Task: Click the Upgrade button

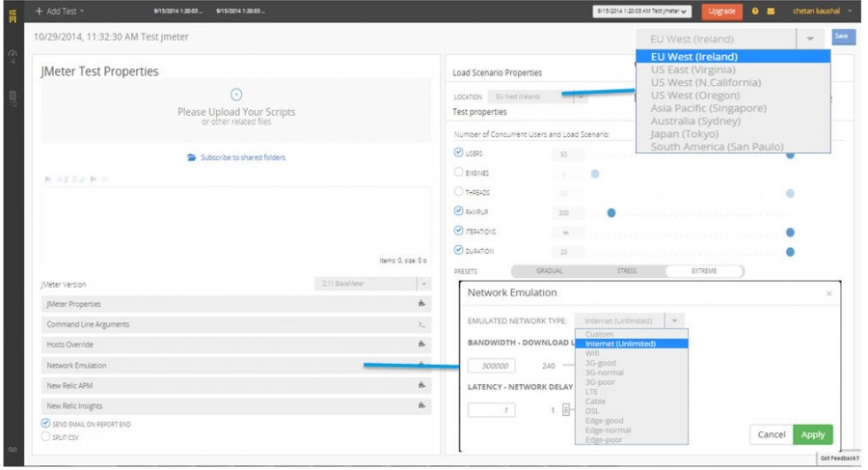Action: pos(721,11)
